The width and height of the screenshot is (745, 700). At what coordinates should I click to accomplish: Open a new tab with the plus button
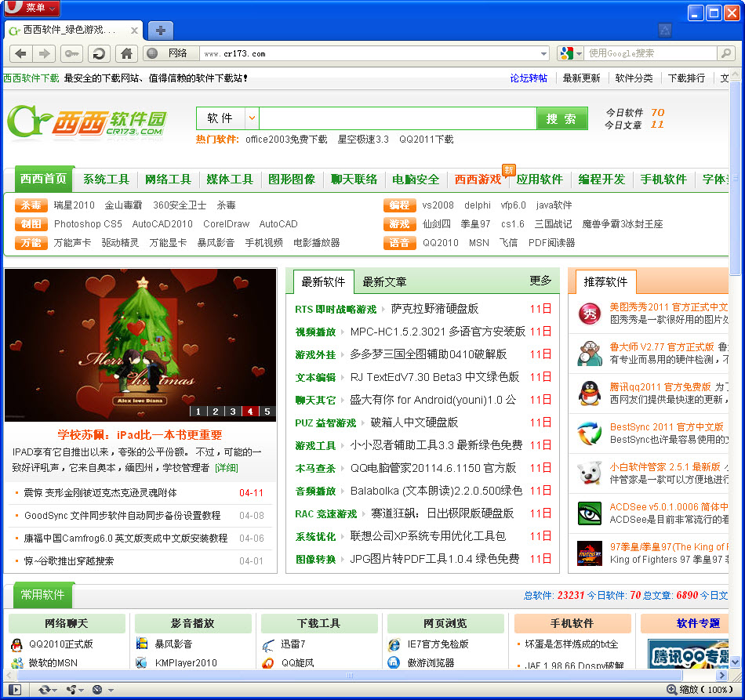[161, 31]
